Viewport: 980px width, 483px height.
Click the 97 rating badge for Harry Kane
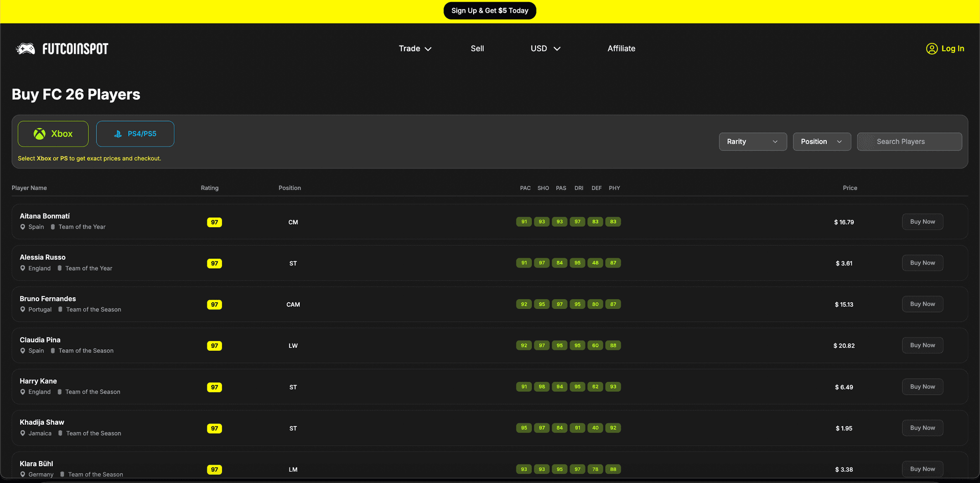click(x=214, y=387)
